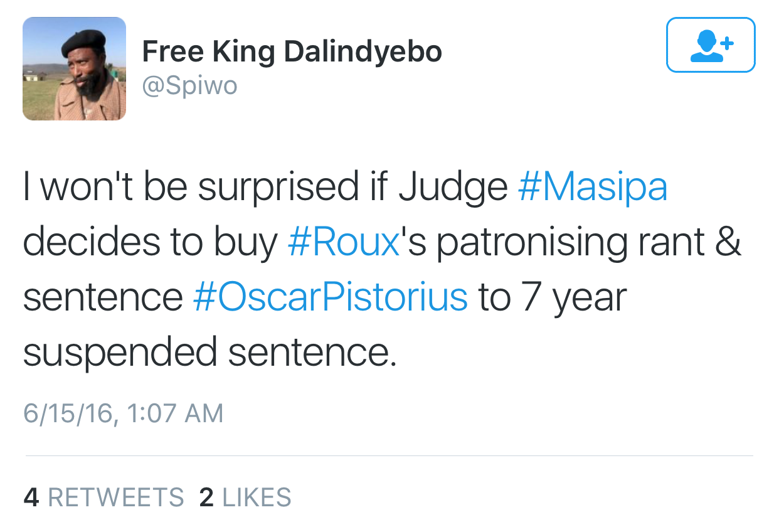Click the 6/15/16, 1:07 AM timestamp
Image resolution: width=779 pixels, height=532 pixels.
pyautogui.click(x=123, y=413)
